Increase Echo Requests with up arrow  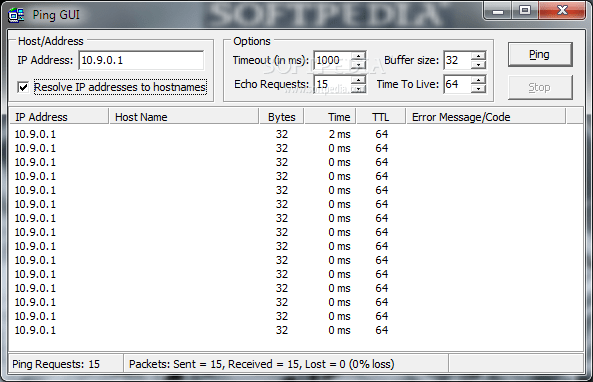pos(359,80)
